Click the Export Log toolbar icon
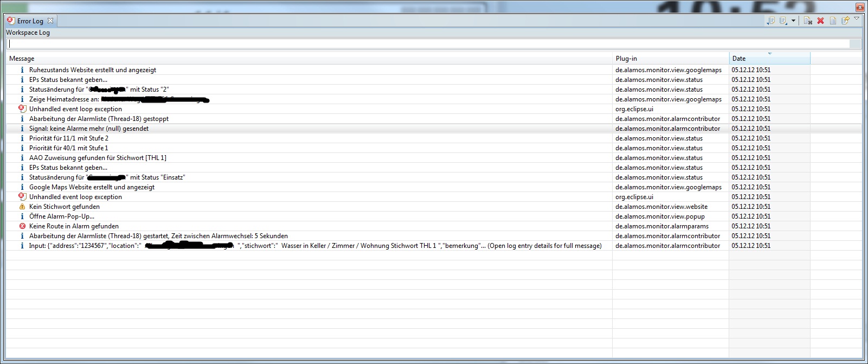This screenshot has width=868, height=364. (x=770, y=21)
